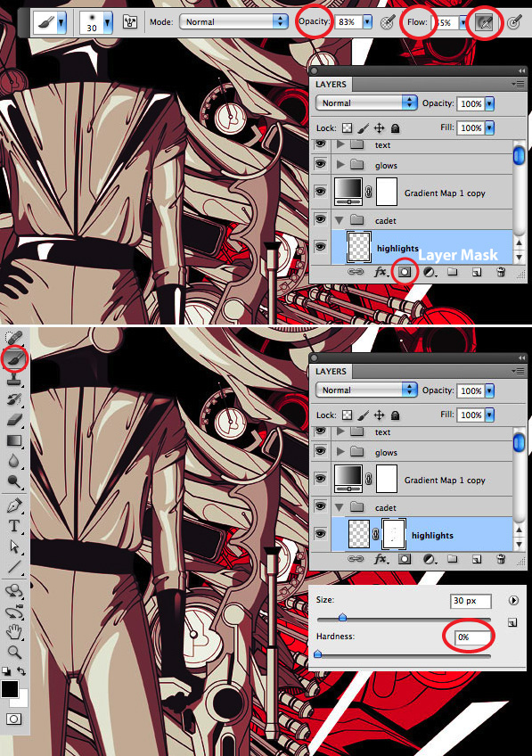This screenshot has width=532, height=756.
Task: Click Gradient Map mask thumbnail in top screenshot
Action: [x=387, y=192]
